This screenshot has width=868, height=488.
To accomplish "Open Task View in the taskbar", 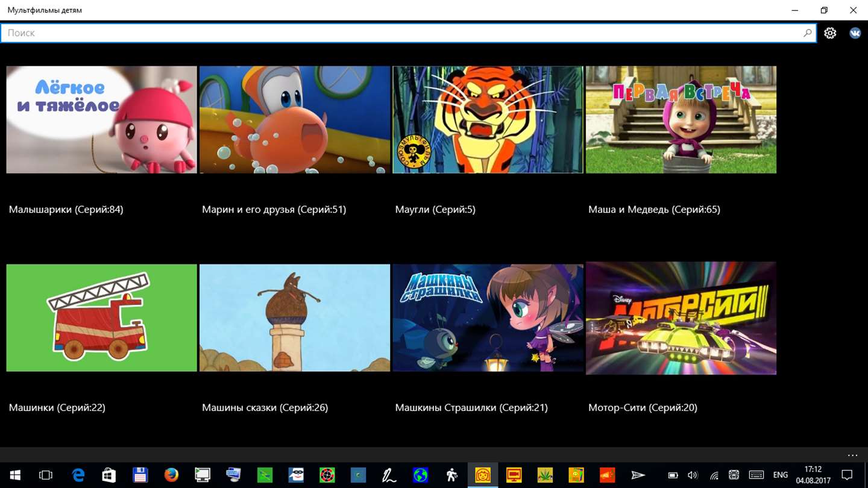I will pyautogui.click(x=46, y=475).
